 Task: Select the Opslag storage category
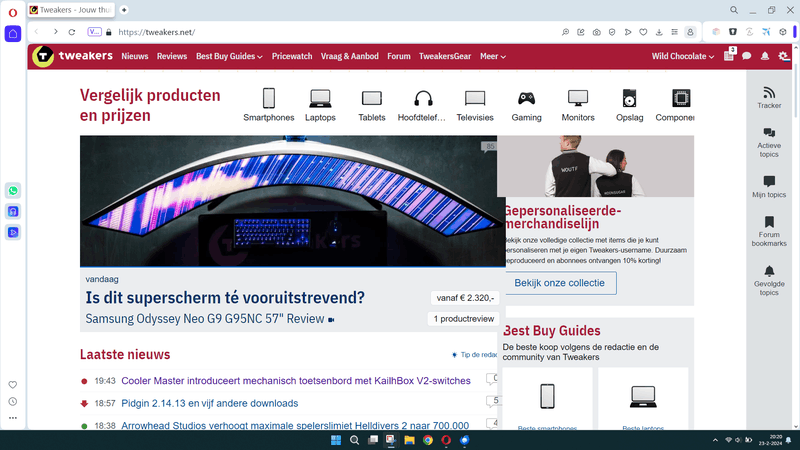pyautogui.click(x=630, y=105)
